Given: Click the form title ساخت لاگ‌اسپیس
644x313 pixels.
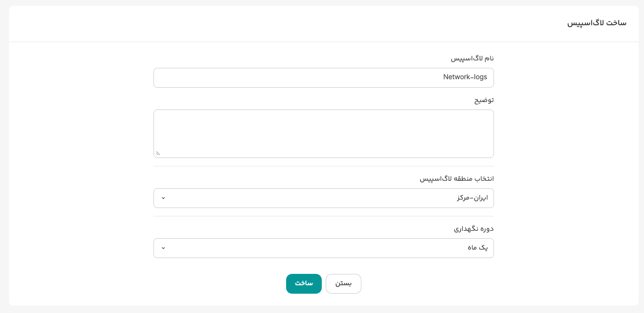Looking at the screenshot, I should [x=596, y=23].
